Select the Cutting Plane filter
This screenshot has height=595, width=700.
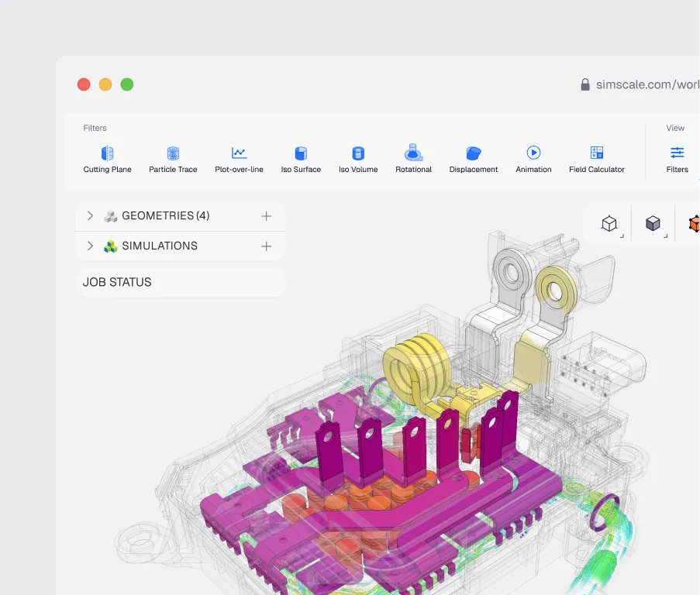107,160
